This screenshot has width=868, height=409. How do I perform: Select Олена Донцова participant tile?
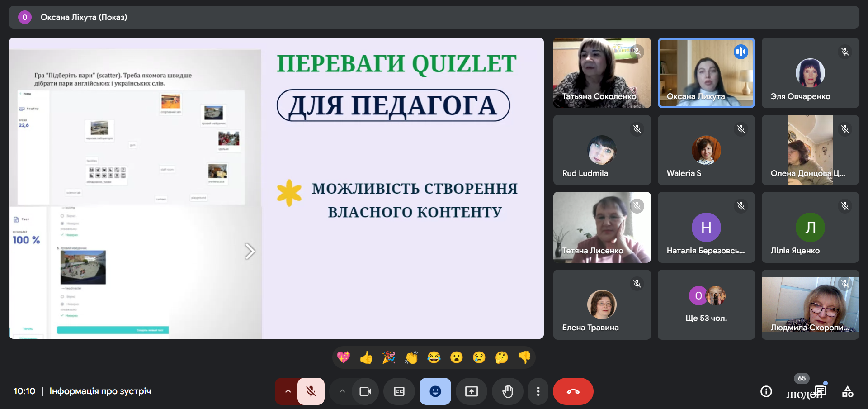tap(810, 150)
